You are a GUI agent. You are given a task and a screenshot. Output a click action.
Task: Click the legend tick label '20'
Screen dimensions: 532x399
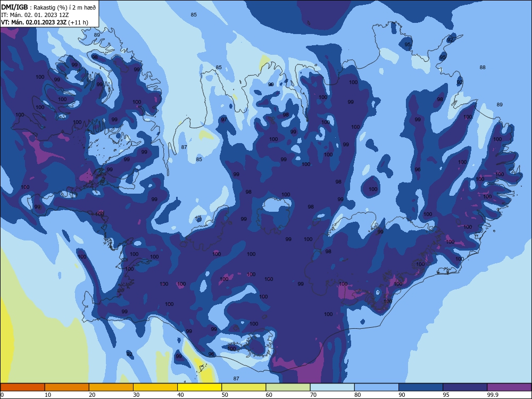(92, 395)
